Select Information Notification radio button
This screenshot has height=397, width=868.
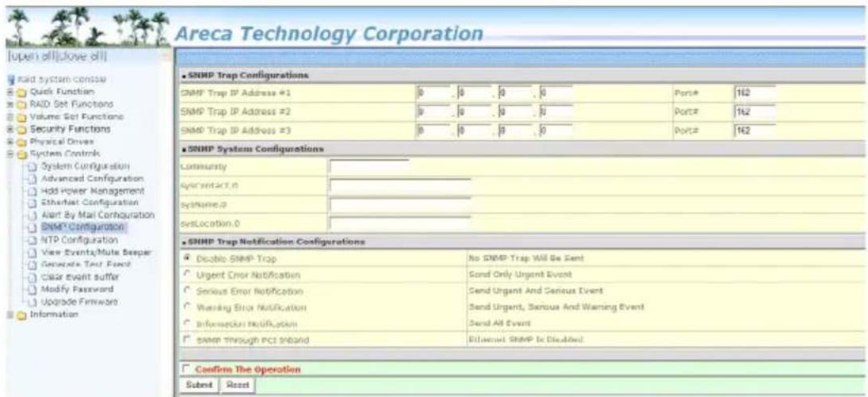[186, 323]
